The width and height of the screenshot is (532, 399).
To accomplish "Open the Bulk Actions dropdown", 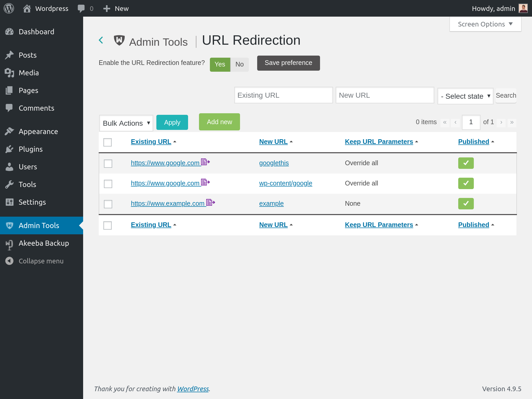I will (x=126, y=123).
